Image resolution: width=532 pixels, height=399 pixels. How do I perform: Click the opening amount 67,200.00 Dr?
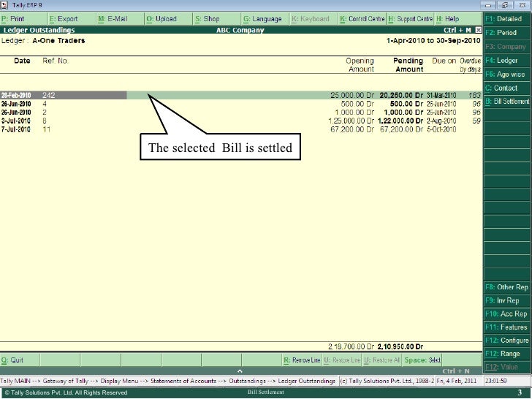[352, 129]
